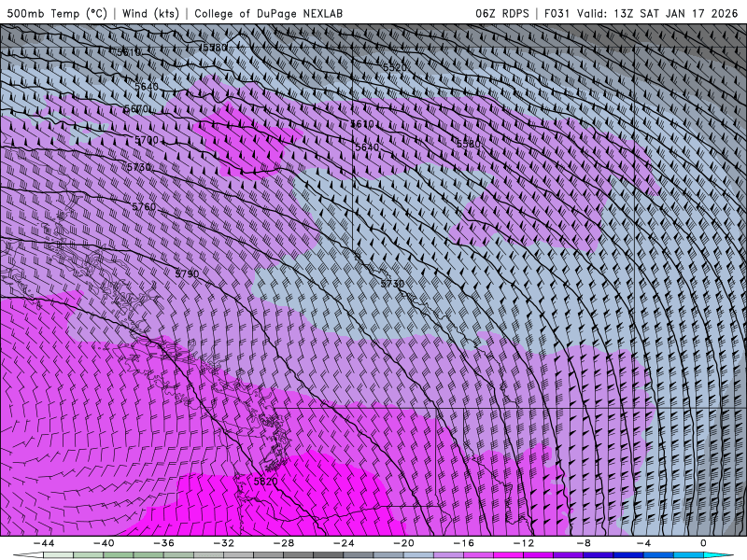Screen dimensions: 747x560
Task: Click the 5790 height contour label
Action: pyautogui.click(x=187, y=273)
